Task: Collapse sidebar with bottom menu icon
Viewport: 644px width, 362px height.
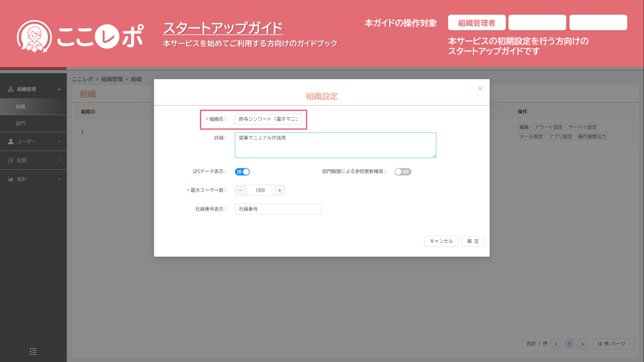Action: [33, 351]
